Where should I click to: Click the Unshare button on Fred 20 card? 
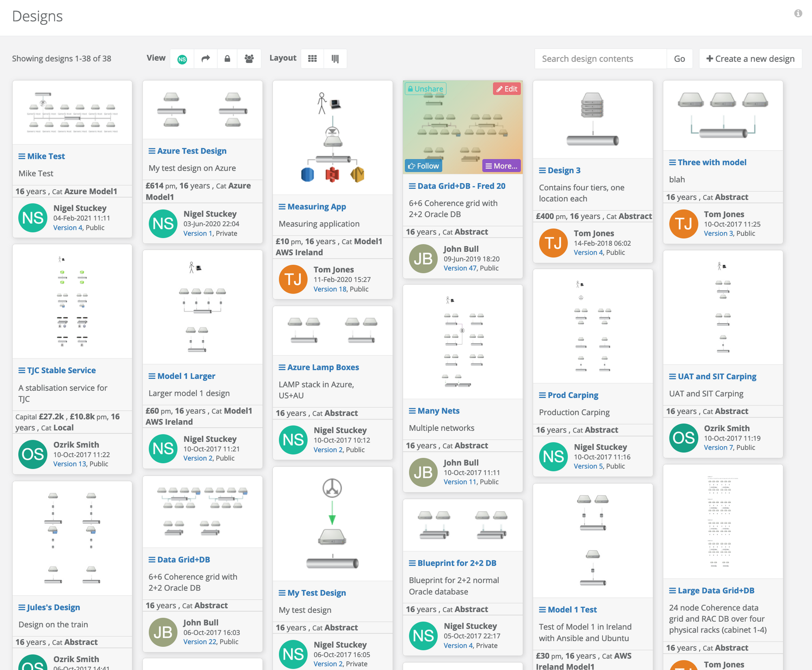(x=425, y=89)
